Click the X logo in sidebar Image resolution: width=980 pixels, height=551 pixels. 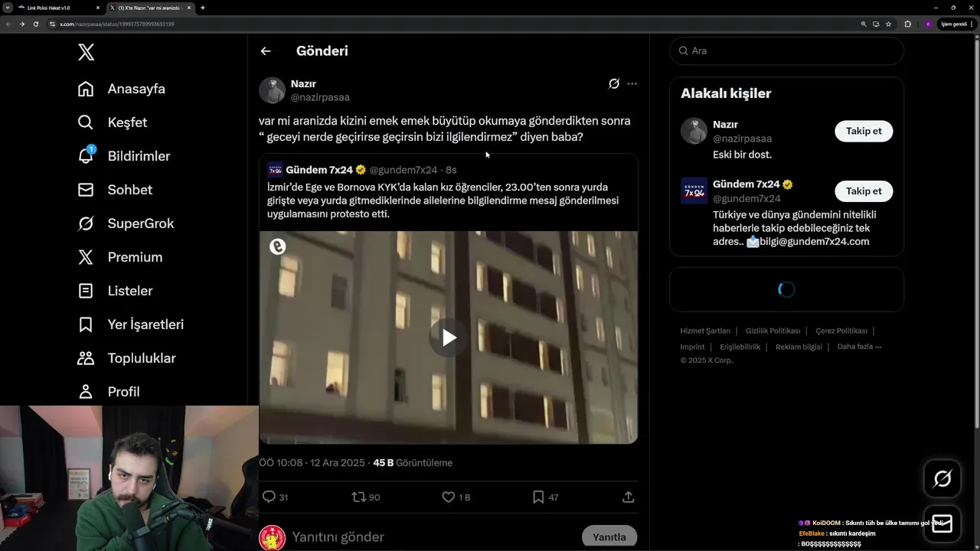86,52
